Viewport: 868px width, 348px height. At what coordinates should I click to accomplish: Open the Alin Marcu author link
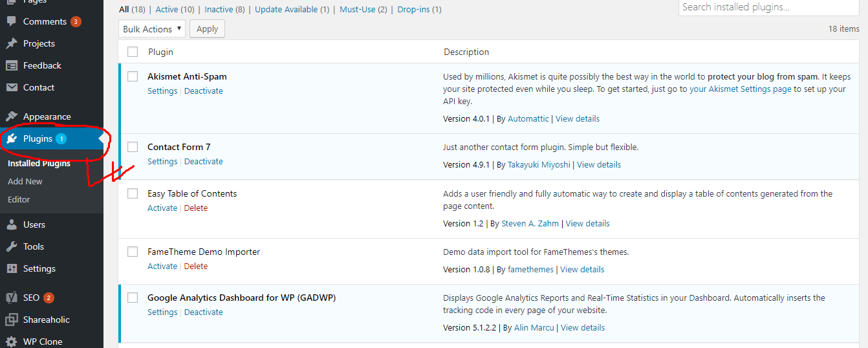click(534, 328)
